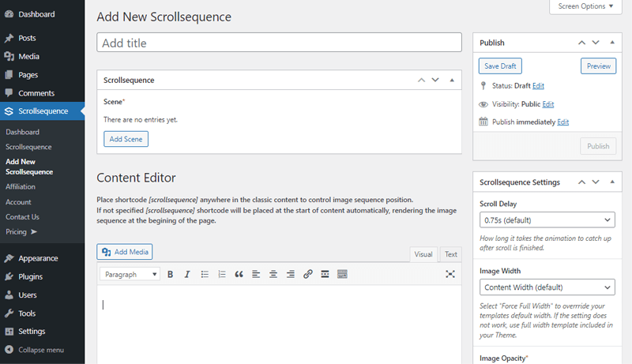Open the Affiliation submenu item
Image resolution: width=632 pixels, height=364 pixels.
click(21, 187)
